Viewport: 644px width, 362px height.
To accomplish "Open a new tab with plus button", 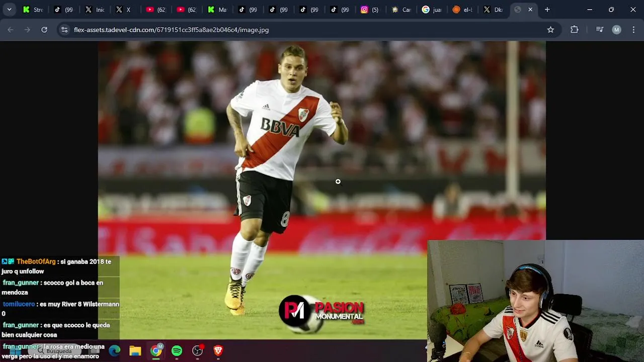I will [547, 10].
